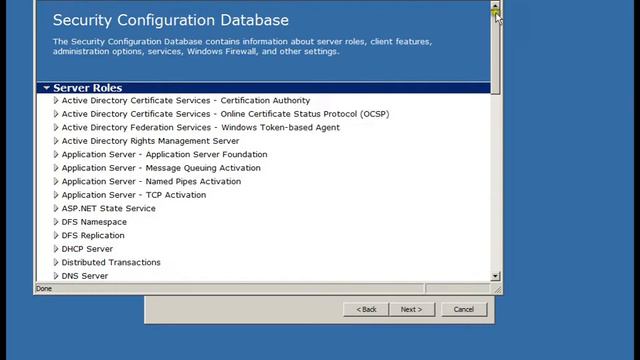Click scrollbar down arrow

click(x=495, y=276)
